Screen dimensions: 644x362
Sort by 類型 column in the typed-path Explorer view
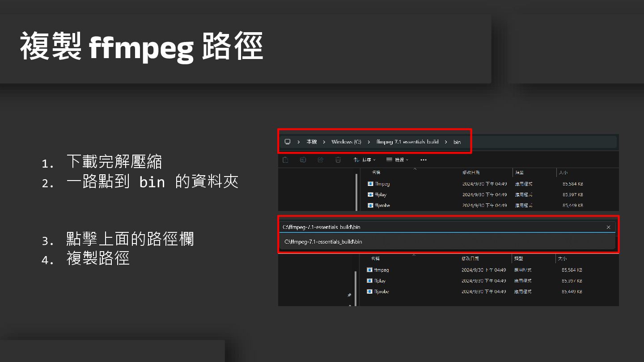[x=518, y=259]
